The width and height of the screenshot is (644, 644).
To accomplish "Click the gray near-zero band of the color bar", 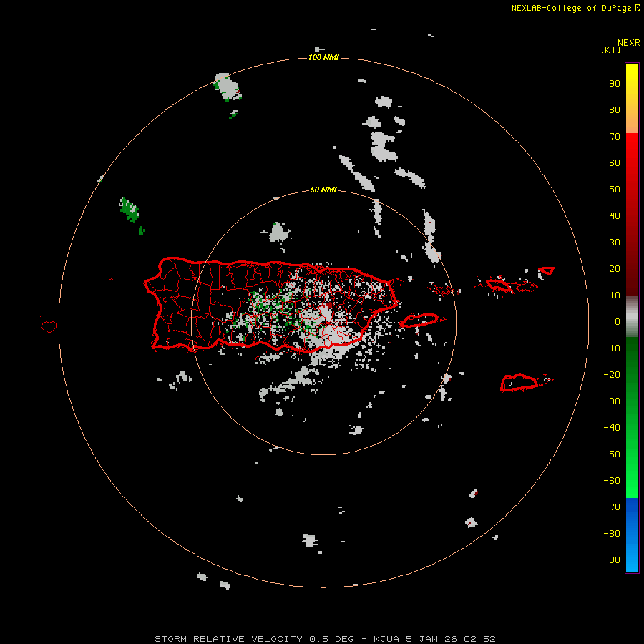I will click(x=632, y=316).
